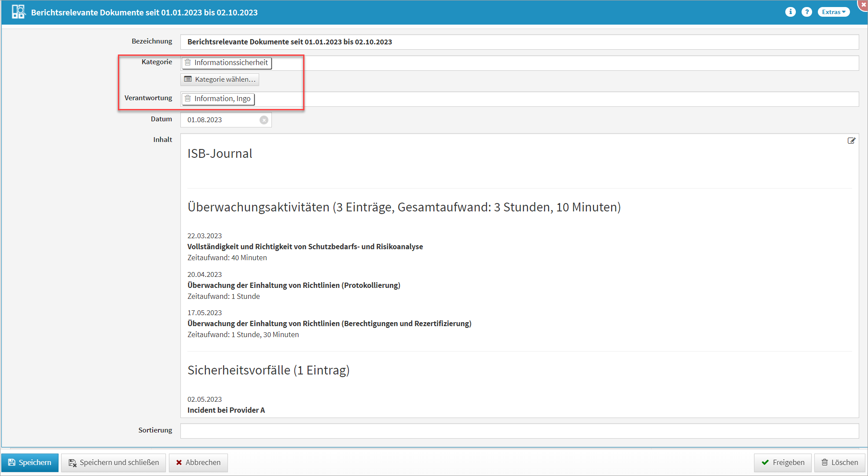Clear the Datum field with the x icon
The height and width of the screenshot is (476, 868).
coord(264,120)
